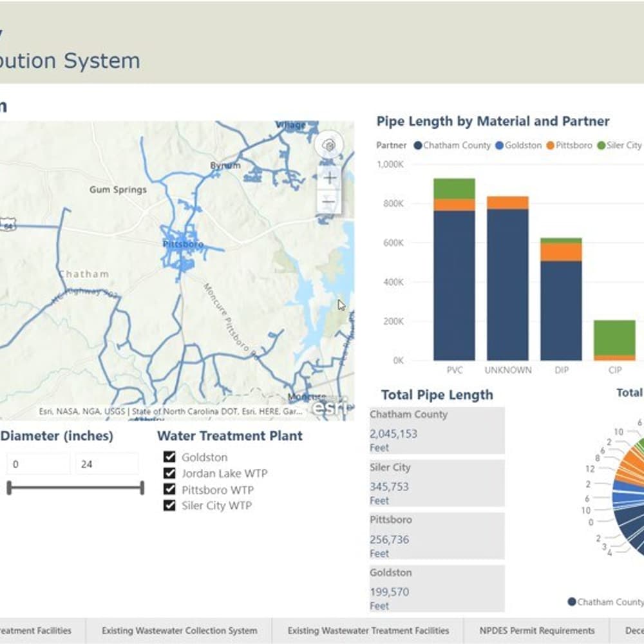Click the Pipe Length by Material chart title
Image resolution: width=644 pixels, height=644 pixels.
[x=493, y=121]
